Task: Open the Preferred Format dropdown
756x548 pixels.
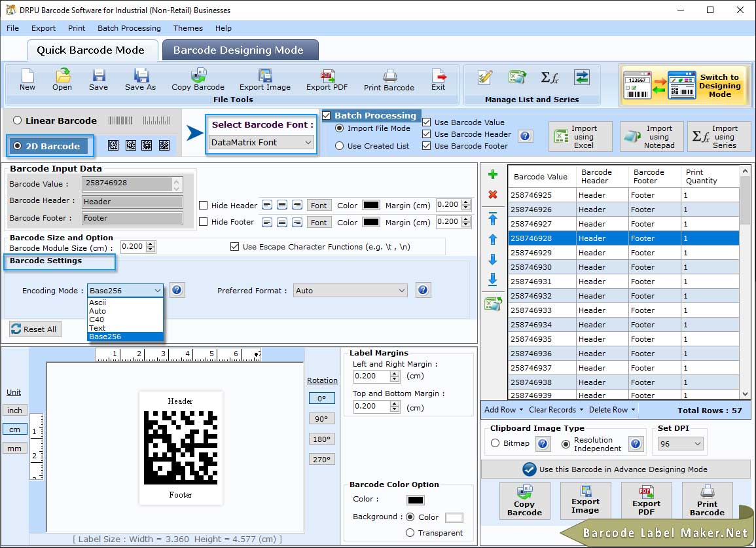Action: 350,291
